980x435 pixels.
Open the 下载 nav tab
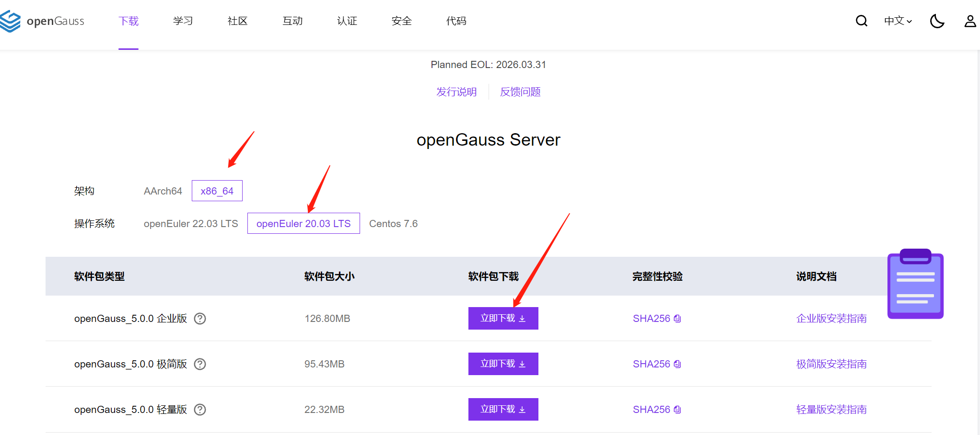point(128,21)
